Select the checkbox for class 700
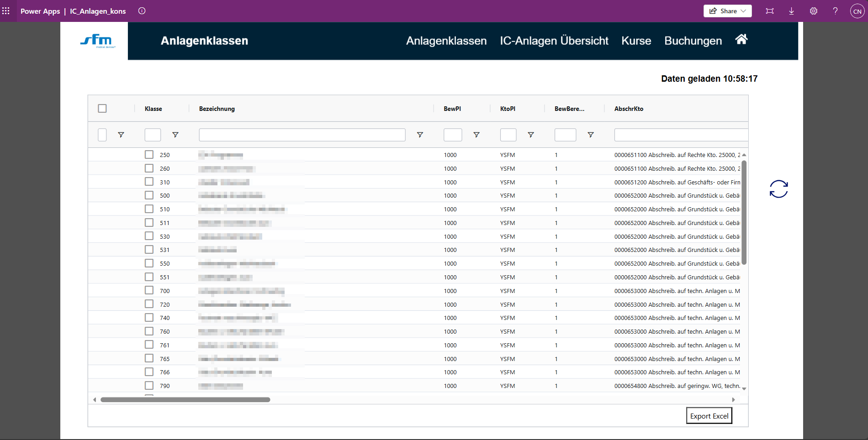The image size is (868, 440). pyautogui.click(x=149, y=290)
